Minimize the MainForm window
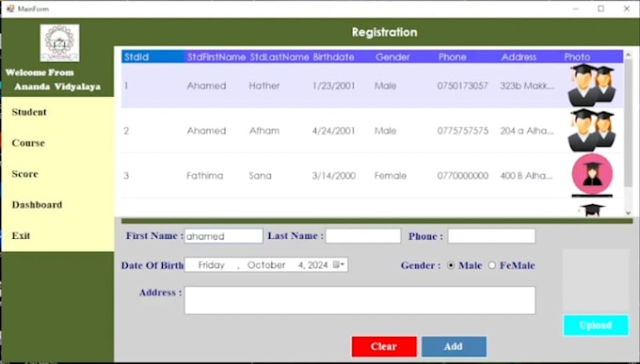640x364 pixels. [576, 8]
